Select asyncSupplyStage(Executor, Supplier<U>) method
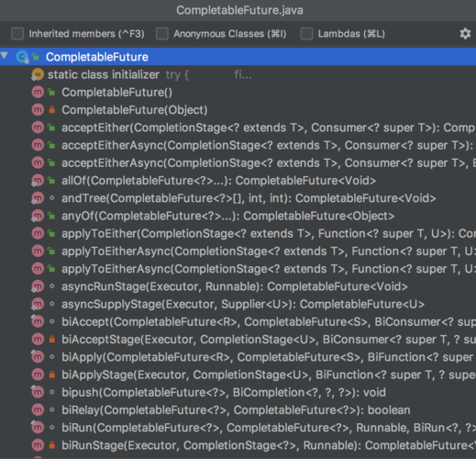 (x=238, y=304)
